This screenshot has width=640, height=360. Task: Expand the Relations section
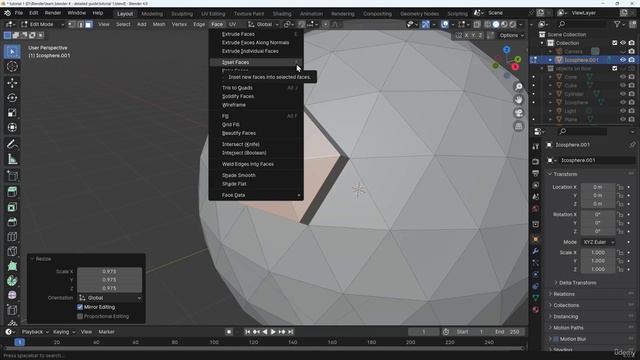pyautogui.click(x=563, y=294)
